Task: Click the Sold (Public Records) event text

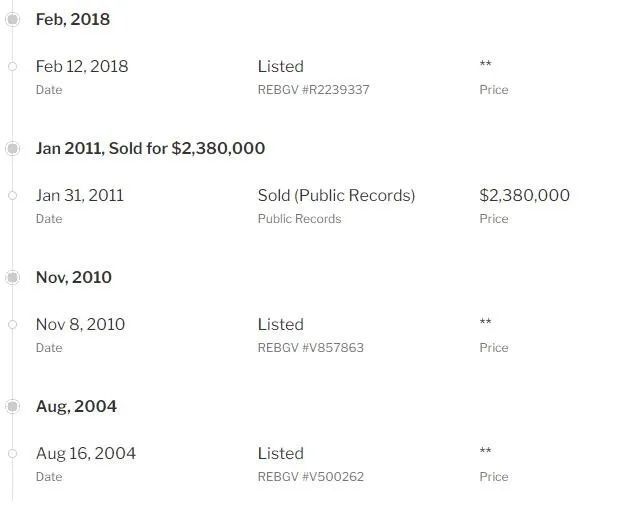Action: (336, 196)
